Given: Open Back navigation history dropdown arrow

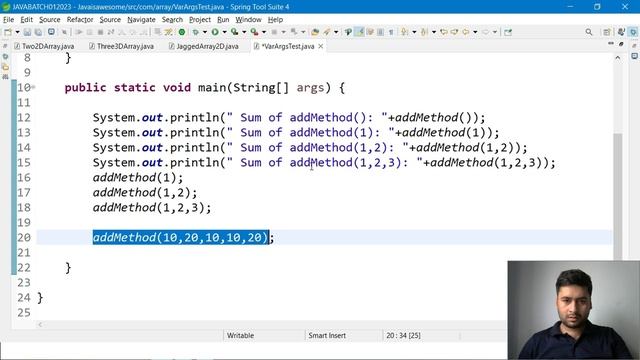Looking at the screenshot, I should click(475, 32).
